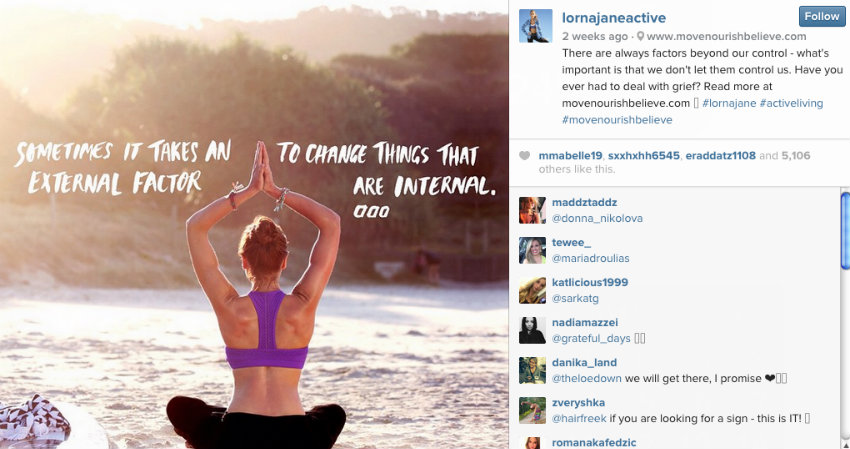Click the location pin icon

640,36
